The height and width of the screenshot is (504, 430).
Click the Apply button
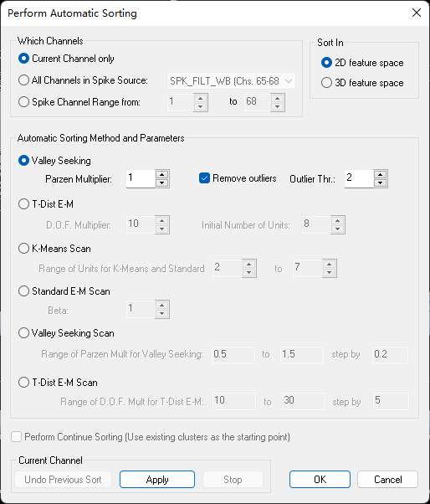point(157,479)
